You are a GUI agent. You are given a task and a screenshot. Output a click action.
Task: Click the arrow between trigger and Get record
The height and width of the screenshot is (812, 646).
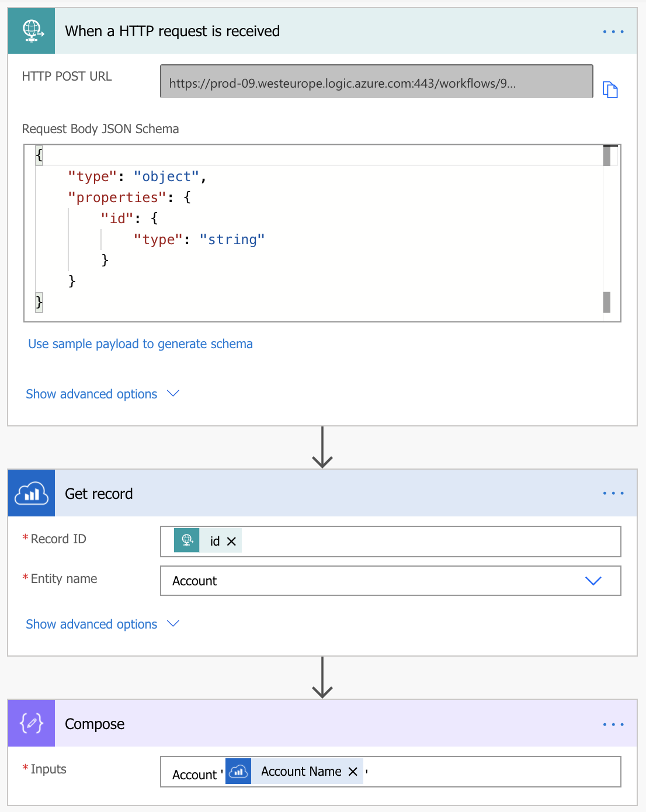[322, 447]
